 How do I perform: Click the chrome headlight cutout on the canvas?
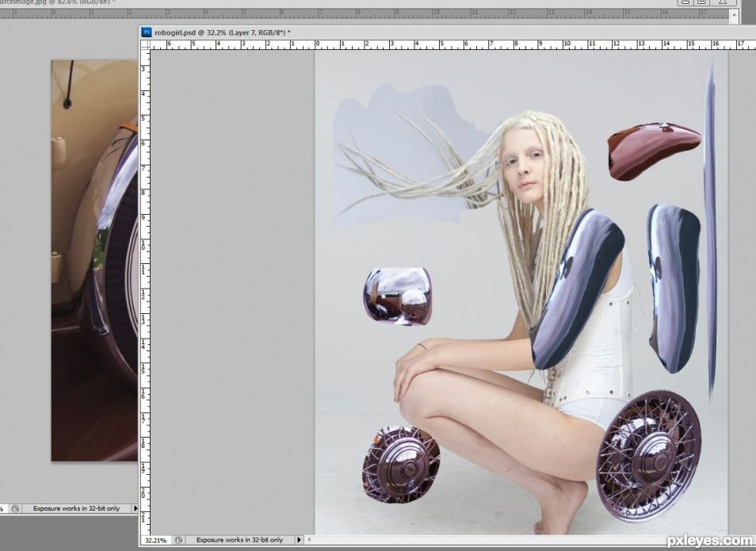tap(398, 297)
